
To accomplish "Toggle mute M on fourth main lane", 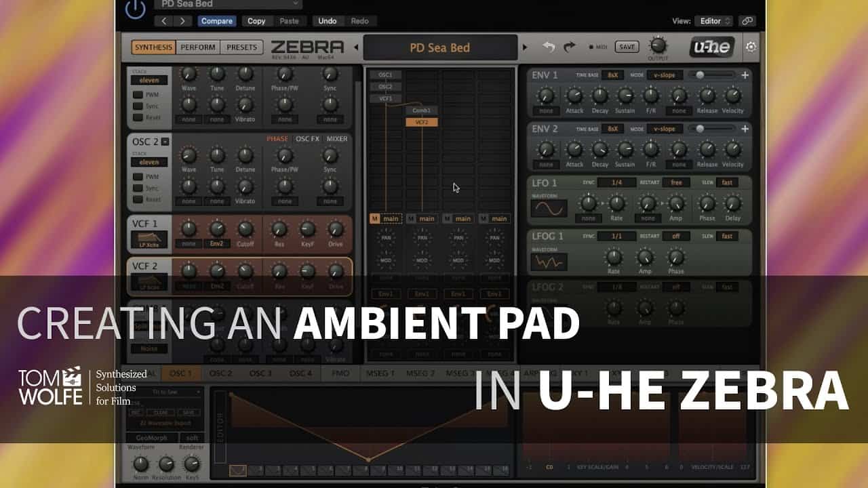I will (x=483, y=218).
